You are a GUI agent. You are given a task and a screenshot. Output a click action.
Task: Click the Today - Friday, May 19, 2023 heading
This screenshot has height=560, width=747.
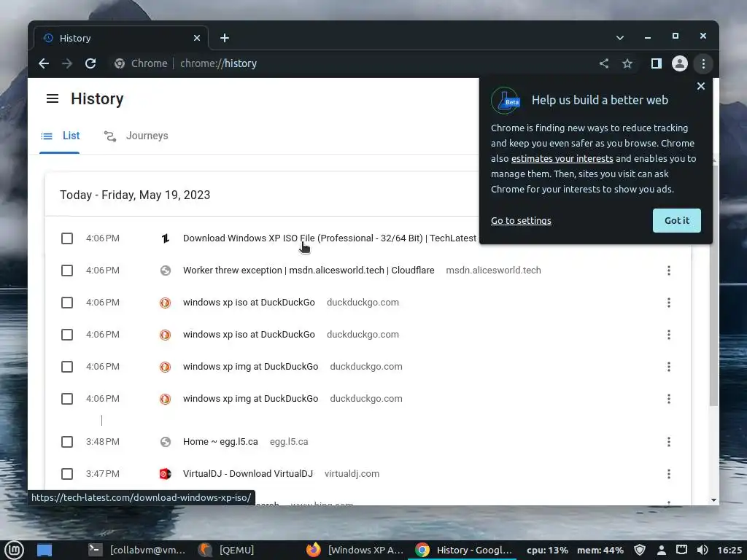click(x=135, y=195)
